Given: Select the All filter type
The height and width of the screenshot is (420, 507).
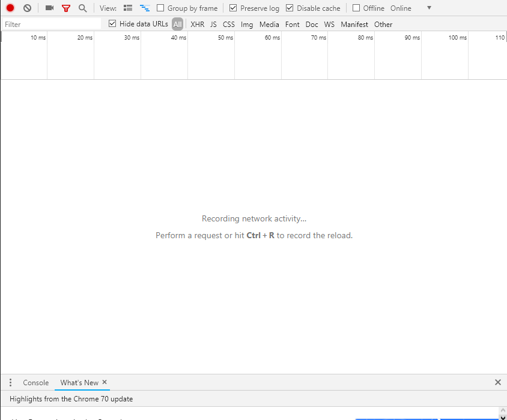Looking at the screenshot, I should click(x=178, y=24).
